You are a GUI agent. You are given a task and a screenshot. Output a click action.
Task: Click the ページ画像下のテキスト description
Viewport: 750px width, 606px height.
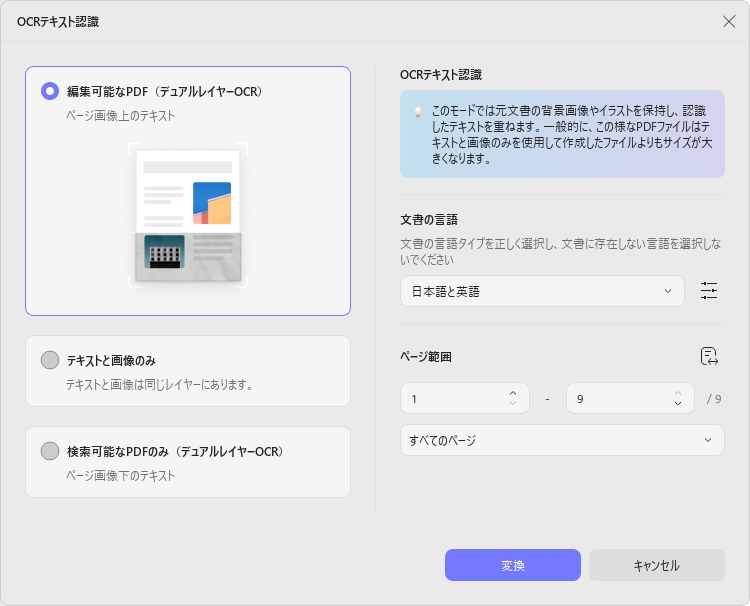(x=121, y=475)
